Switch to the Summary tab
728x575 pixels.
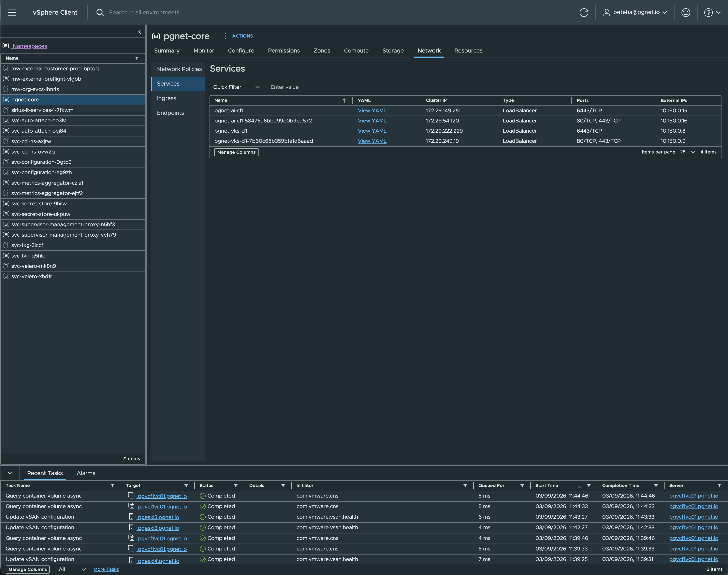tap(167, 50)
